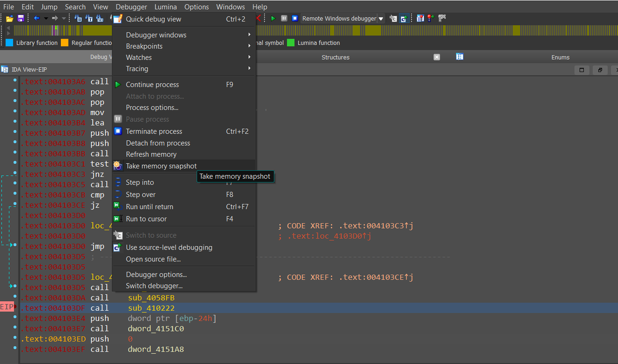618x364 pixels.
Task: Choose Step into from the menu
Action: pos(184,183)
